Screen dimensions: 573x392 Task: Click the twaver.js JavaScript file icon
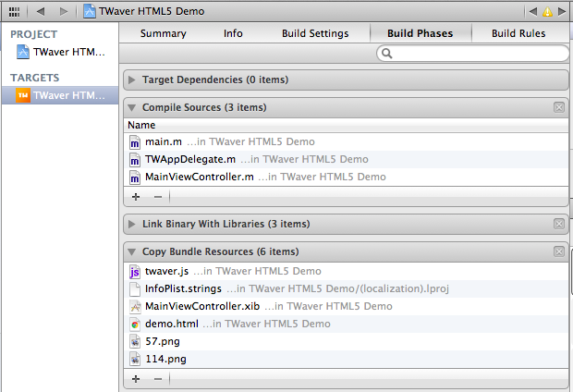click(x=135, y=271)
